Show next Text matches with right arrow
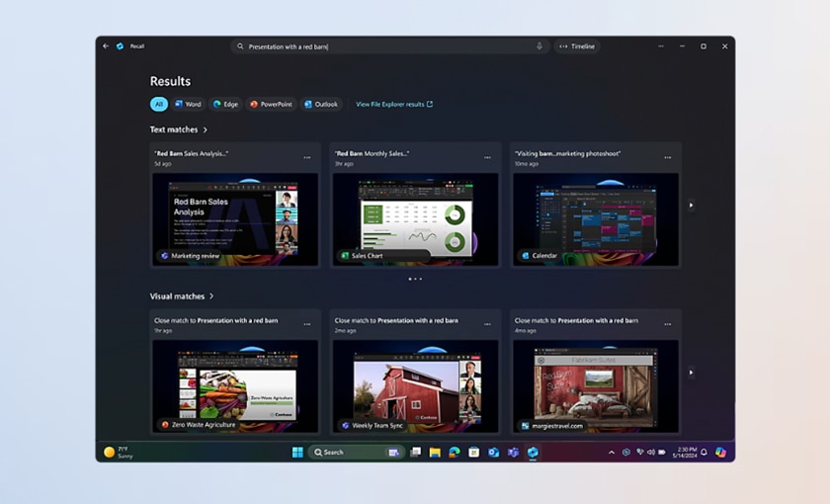The width and height of the screenshot is (830, 504). click(691, 206)
